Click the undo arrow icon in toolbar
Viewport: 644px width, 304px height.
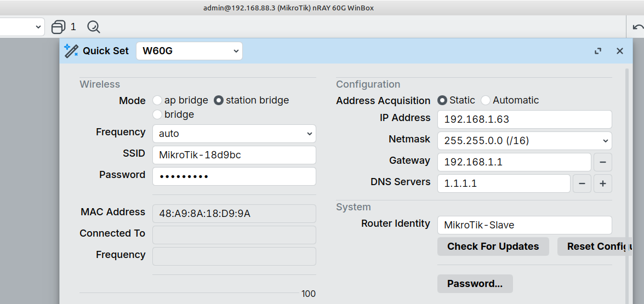pyautogui.click(x=638, y=27)
